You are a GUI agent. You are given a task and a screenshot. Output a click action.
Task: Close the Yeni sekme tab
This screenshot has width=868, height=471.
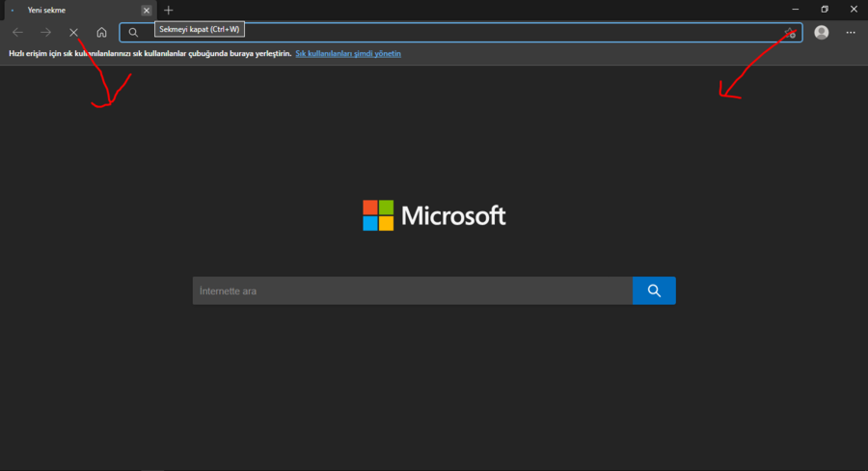147,10
